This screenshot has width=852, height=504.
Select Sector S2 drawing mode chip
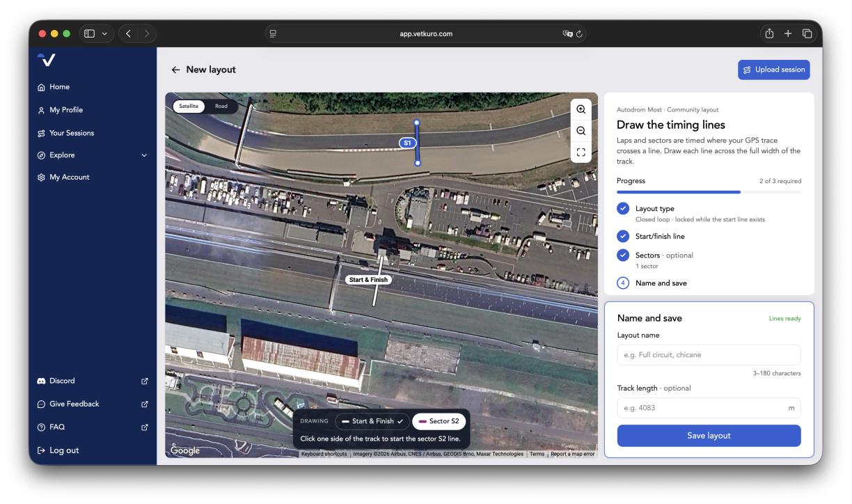click(439, 421)
